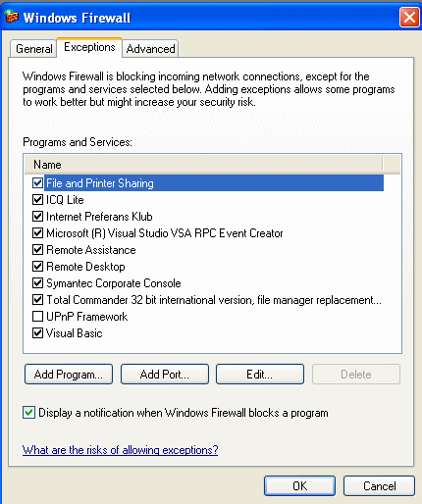
Task: Toggle display notification when Firewall blocks program
Action: [28, 412]
